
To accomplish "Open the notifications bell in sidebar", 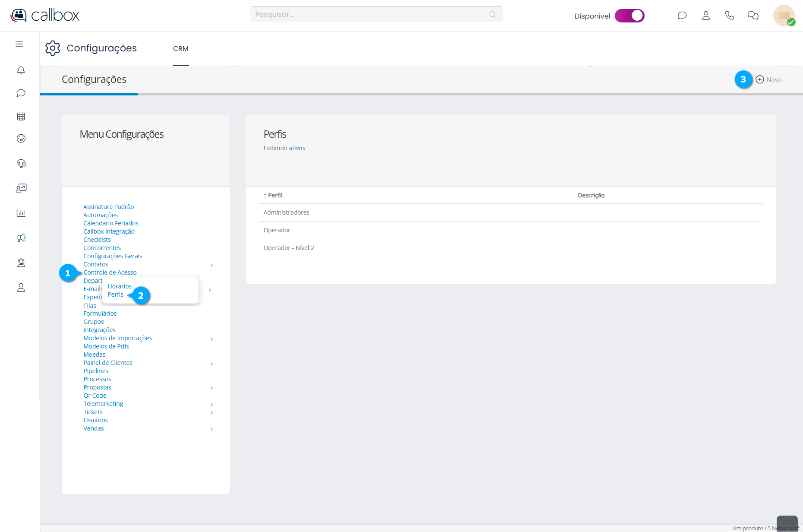I will point(21,70).
